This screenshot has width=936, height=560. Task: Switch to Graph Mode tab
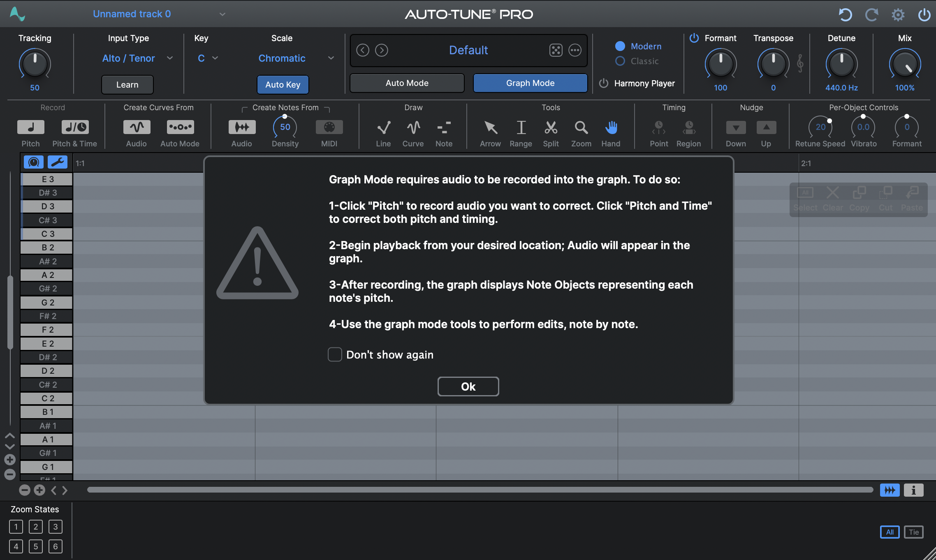(x=530, y=83)
